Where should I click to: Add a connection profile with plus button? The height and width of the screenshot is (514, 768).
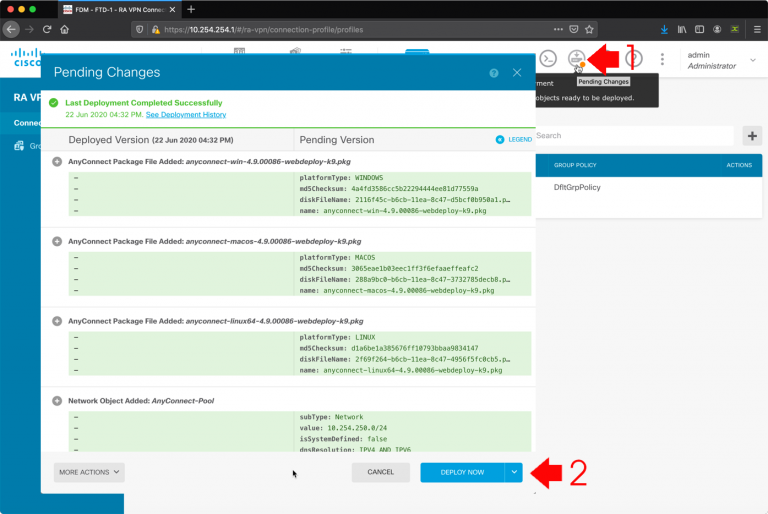coord(752,136)
